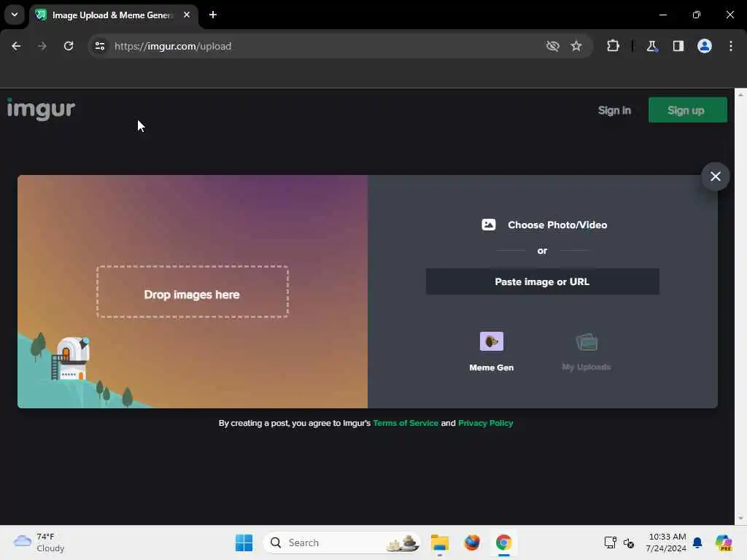Screen dimensions: 747x560
Task: Click the Paste image or URL field
Action: [542, 282]
